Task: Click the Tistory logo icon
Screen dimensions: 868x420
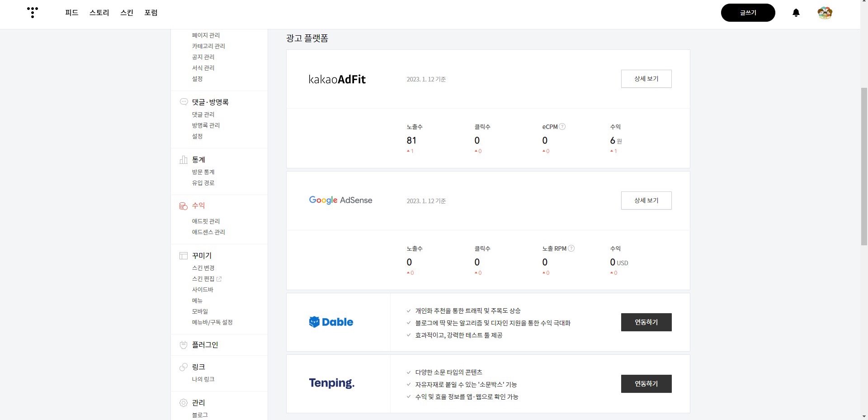Action: click(x=33, y=12)
